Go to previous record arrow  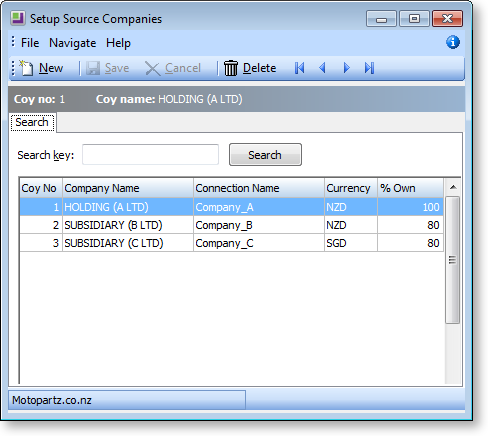pyautogui.click(x=322, y=68)
